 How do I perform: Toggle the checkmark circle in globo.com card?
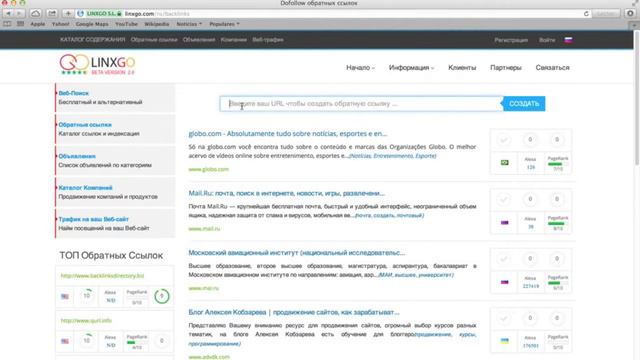pos(504,140)
